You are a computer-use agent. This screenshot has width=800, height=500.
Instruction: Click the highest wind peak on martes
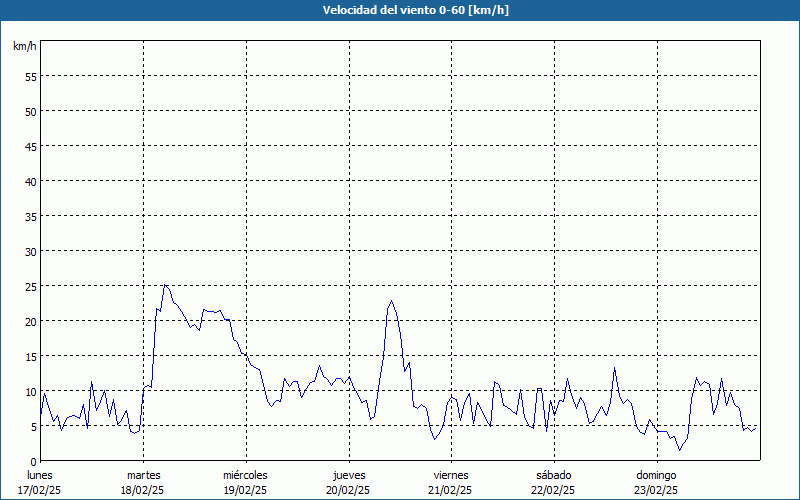click(164, 285)
